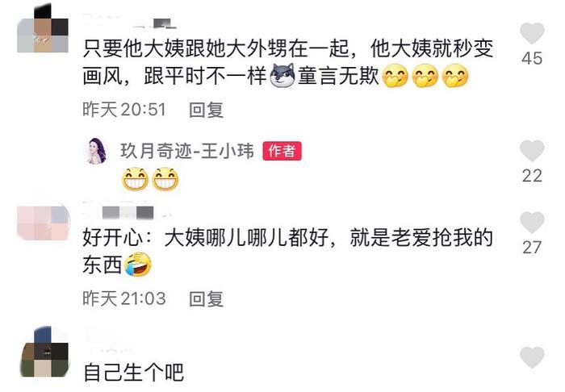Open 玖月奇迹-王小玮 username link
The image size is (565, 392).
tap(187, 151)
